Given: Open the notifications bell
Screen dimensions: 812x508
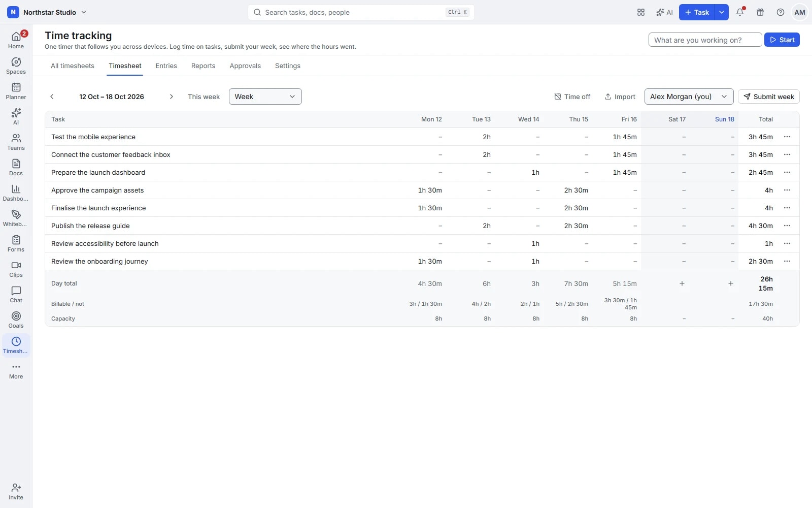Looking at the screenshot, I should [740, 12].
